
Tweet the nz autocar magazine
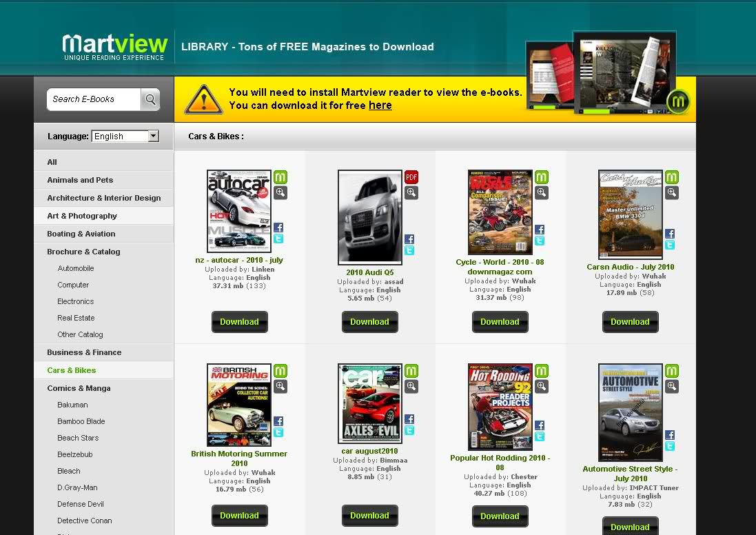pos(278,239)
